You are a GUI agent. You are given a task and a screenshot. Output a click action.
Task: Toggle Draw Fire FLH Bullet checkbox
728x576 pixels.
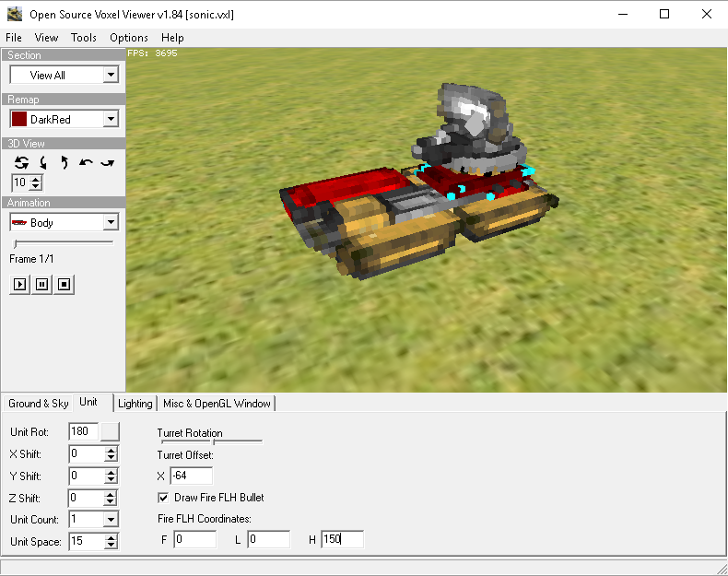[163, 498]
